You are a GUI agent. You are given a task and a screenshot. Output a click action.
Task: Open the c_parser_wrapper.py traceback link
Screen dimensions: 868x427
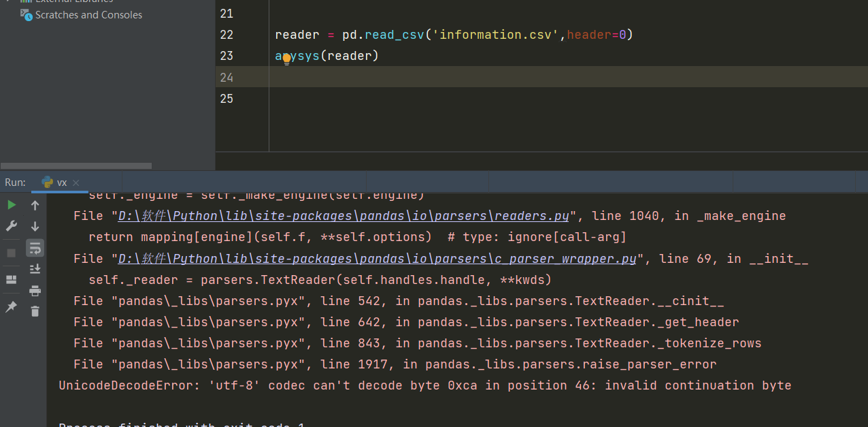378,259
